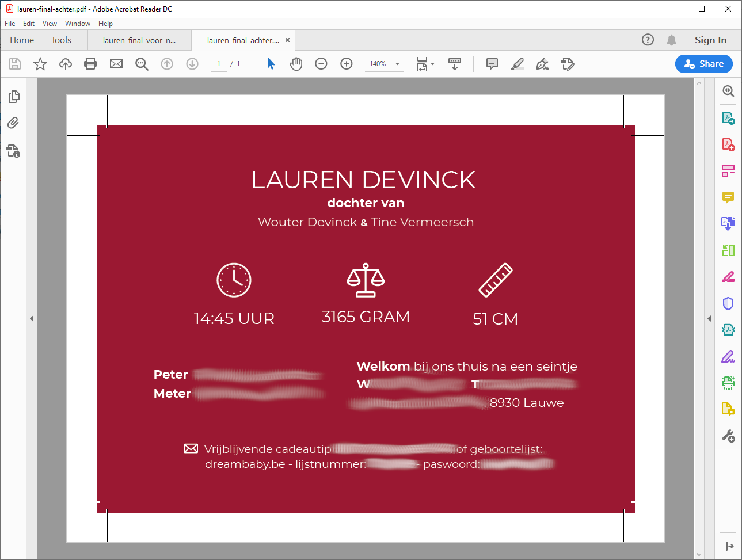Open the Window menu

click(x=78, y=24)
